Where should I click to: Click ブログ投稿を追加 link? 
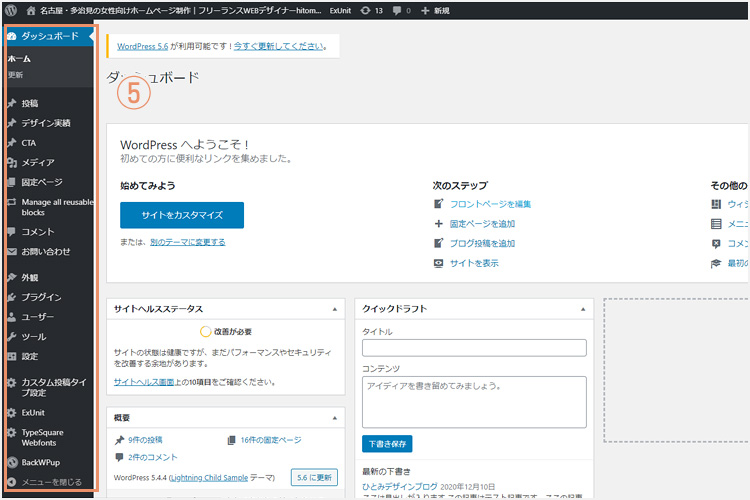pyautogui.click(x=482, y=244)
